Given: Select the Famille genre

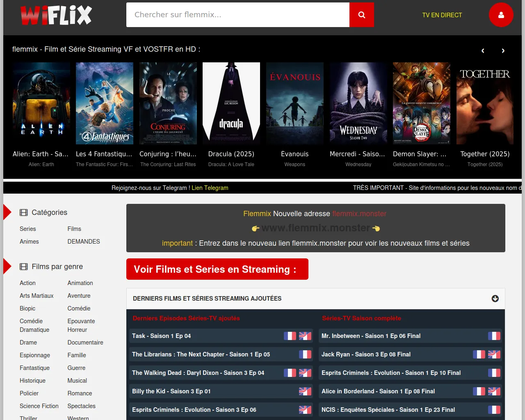Looking at the screenshot, I should pyautogui.click(x=77, y=355).
